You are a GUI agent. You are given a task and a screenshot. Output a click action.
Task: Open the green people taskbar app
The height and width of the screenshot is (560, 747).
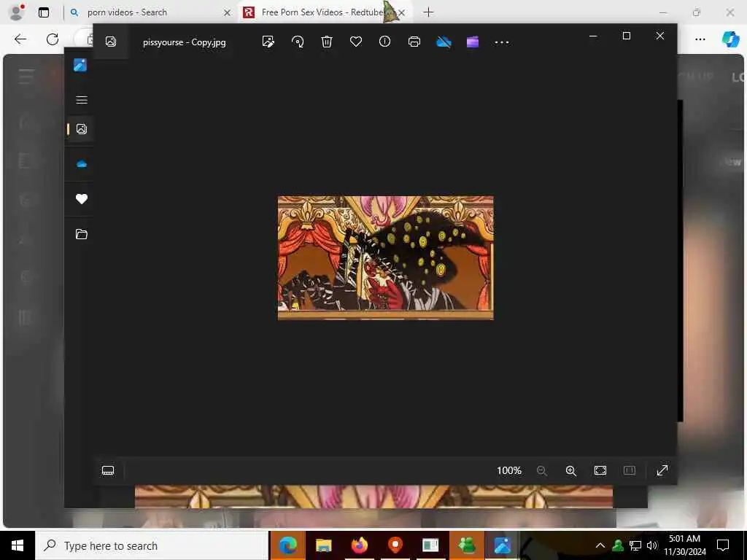(x=466, y=545)
